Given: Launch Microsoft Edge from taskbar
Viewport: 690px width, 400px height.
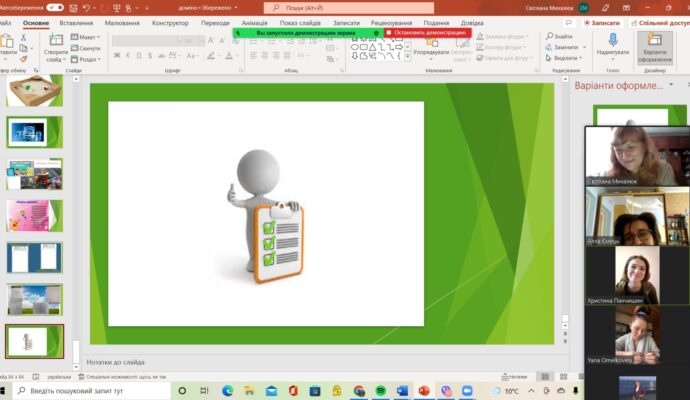Looking at the screenshot, I should 228,390.
